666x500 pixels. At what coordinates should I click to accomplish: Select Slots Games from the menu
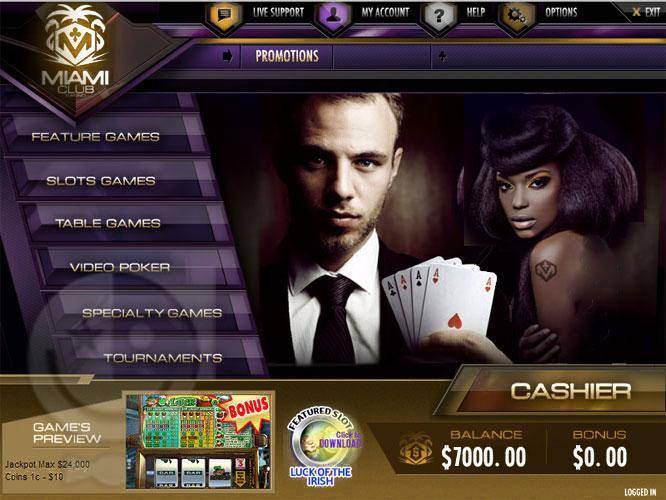(x=101, y=181)
